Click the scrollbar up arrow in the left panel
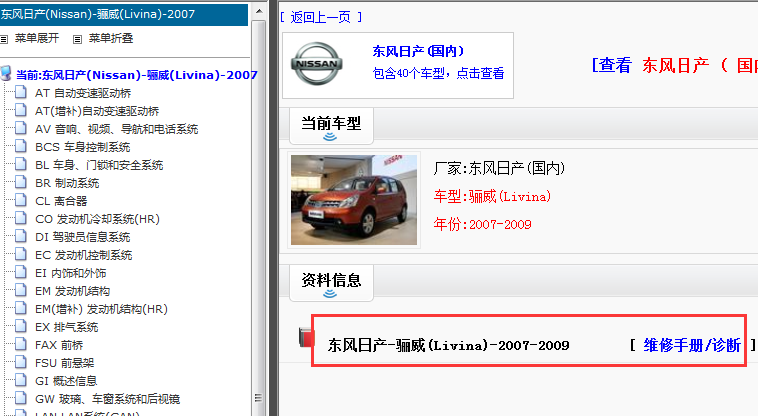This screenshot has height=416, width=758. [x=259, y=11]
